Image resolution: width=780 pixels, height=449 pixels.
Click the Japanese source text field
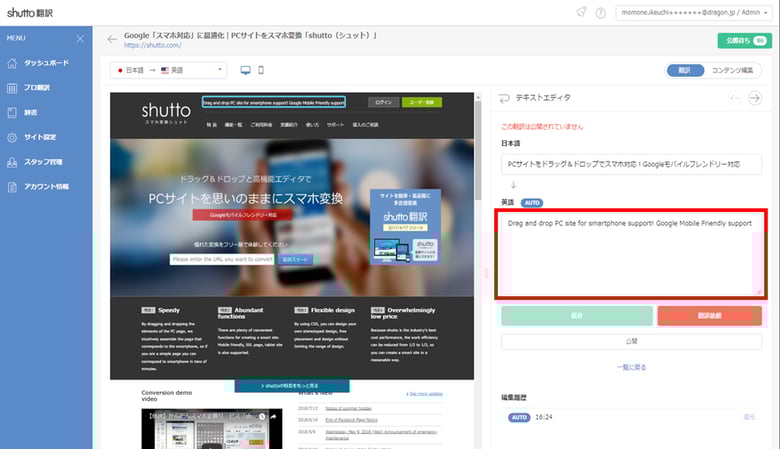(631, 164)
